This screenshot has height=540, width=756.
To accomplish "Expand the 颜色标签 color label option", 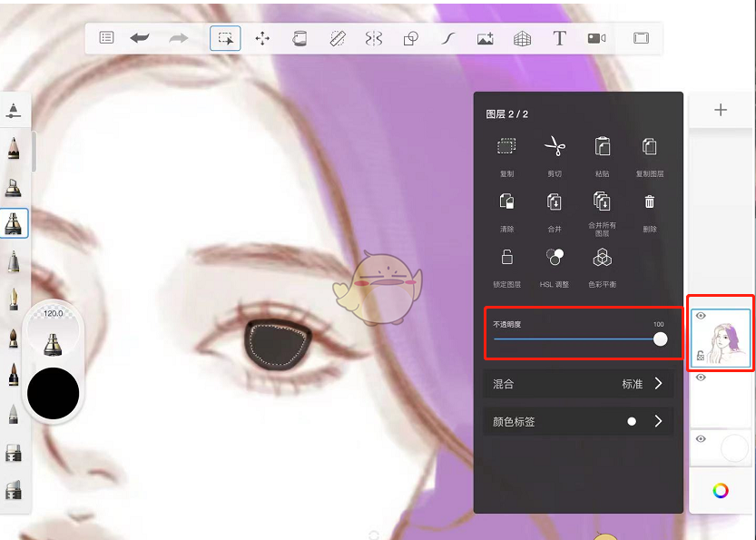I will 659,421.
